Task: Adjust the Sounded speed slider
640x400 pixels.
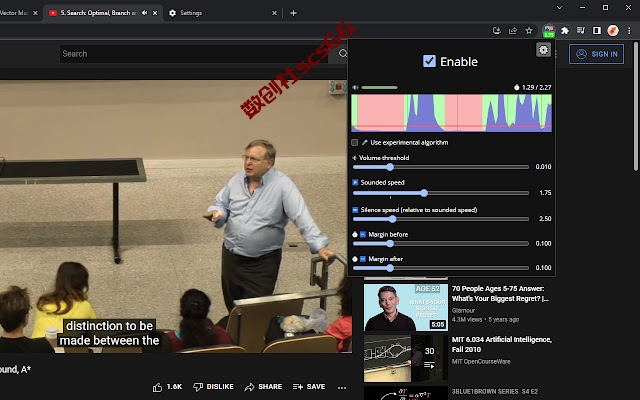Action: (441, 193)
